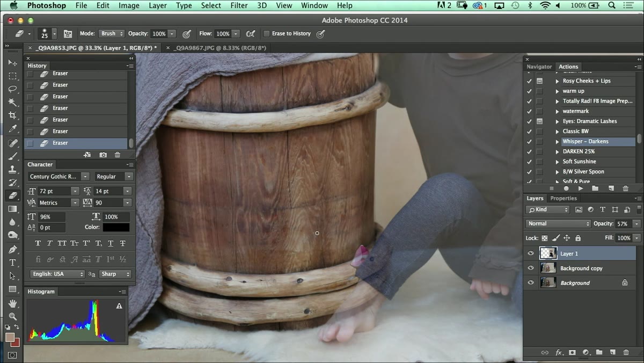Click Faux Bold T button
The image size is (644, 363).
tap(38, 243)
